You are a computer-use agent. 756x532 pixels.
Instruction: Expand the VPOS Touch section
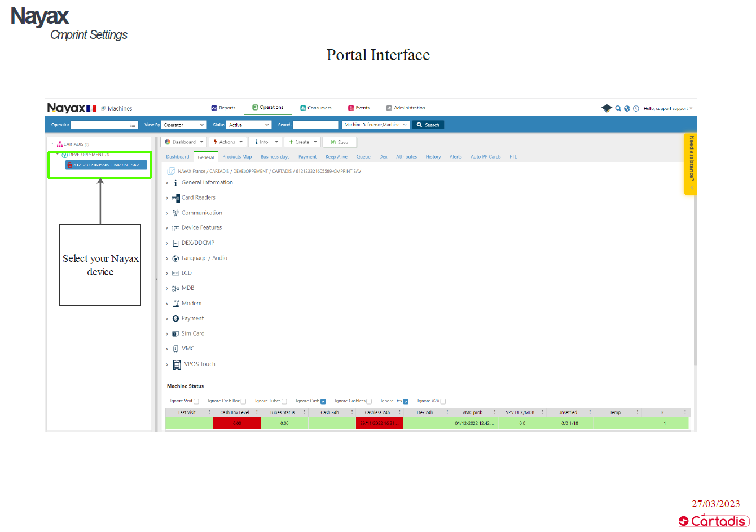tap(167, 365)
